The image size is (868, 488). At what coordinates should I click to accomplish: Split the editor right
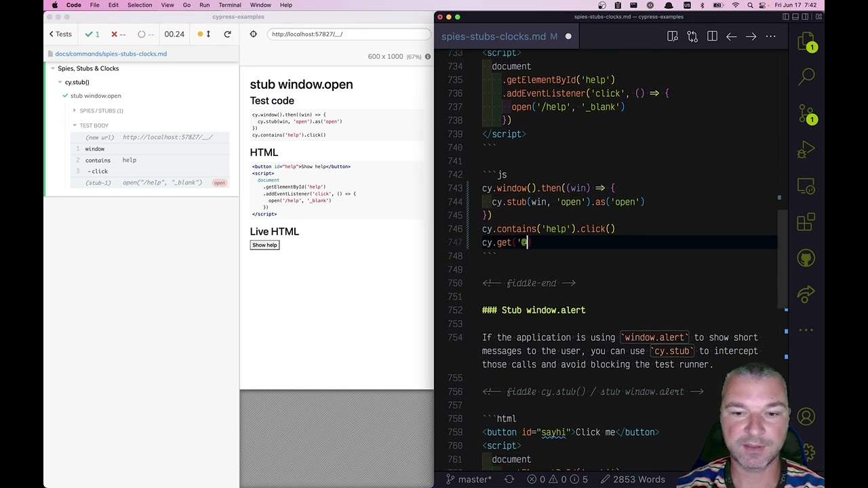click(712, 37)
